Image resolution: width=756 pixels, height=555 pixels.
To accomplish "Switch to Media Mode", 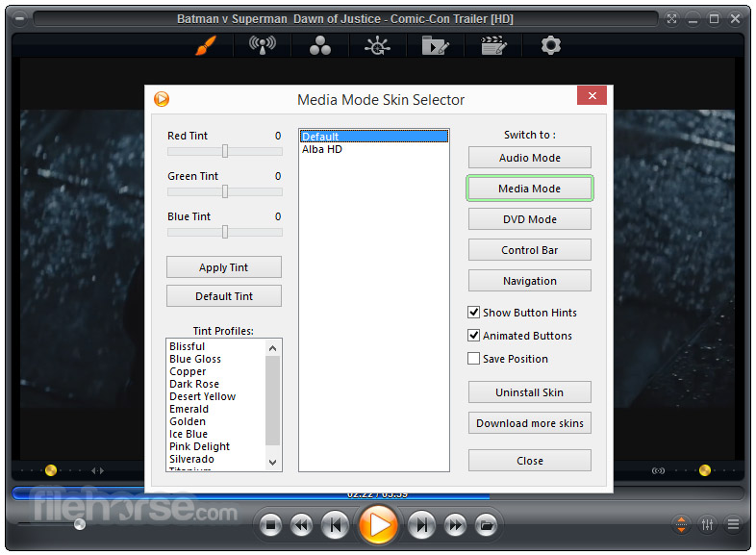I will point(529,189).
